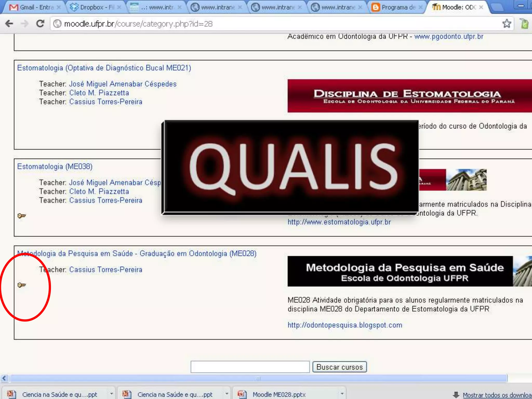532x399 pixels.
Task: Open the PowerPoint icon of Moodle ME028.pptx download
Action: click(x=242, y=394)
